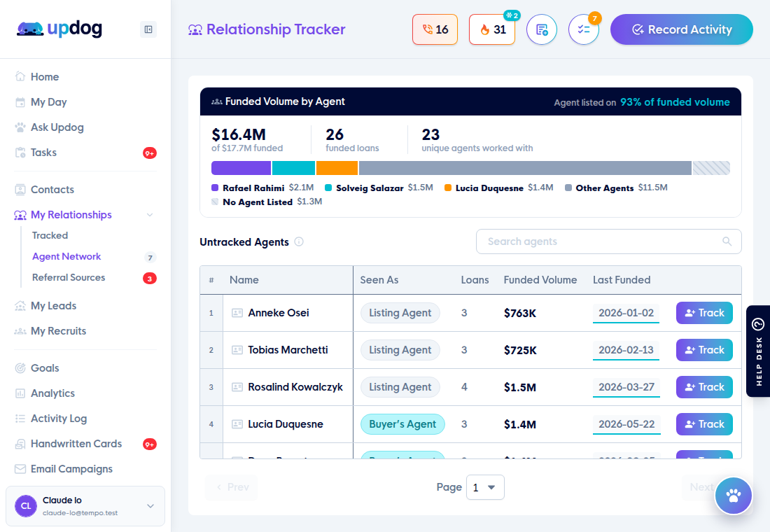Open the Page number dropdown
Image resolution: width=770 pixels, height=532 pixels.
click(485, 487)
